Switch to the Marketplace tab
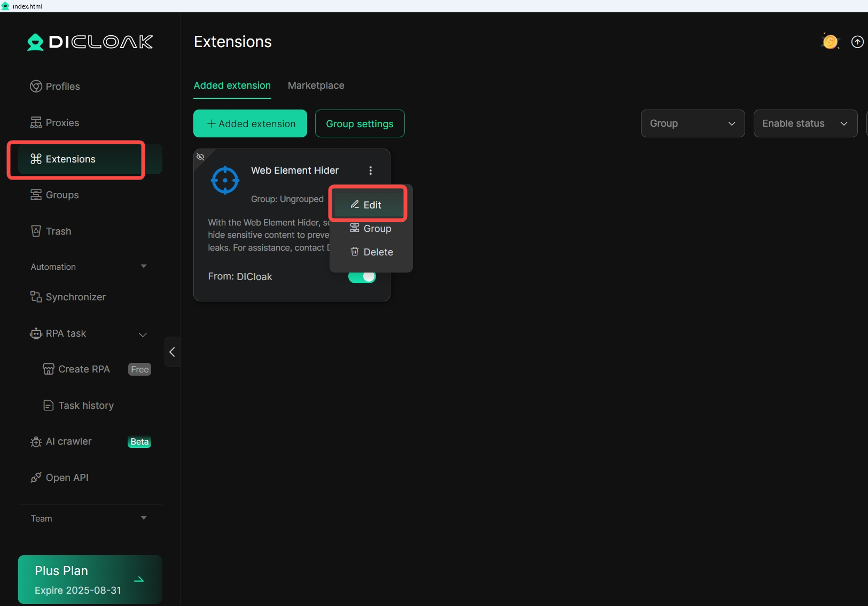The height and width of the screenshot is (606, 868). [x=316, y=86]
